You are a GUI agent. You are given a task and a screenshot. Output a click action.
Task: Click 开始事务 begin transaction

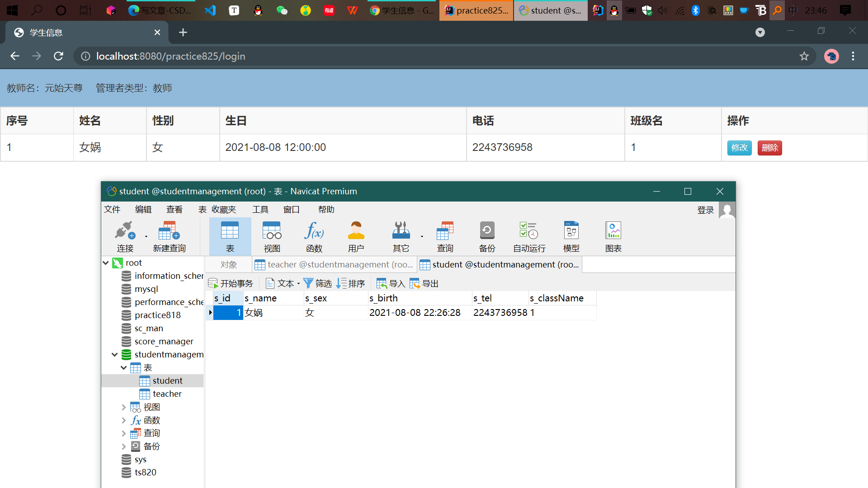231,283
